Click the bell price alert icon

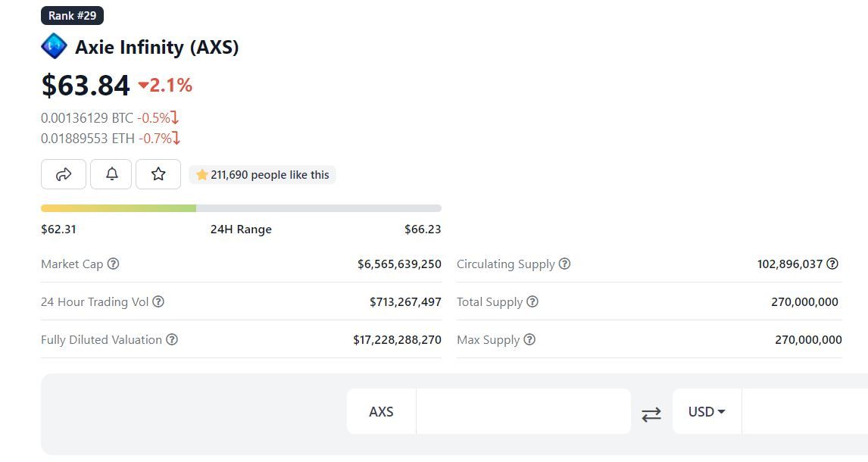(111, 174)
